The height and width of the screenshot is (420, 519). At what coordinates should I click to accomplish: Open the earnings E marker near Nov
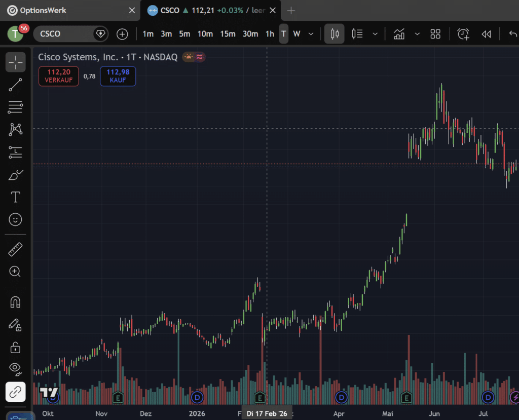(118, 397)
